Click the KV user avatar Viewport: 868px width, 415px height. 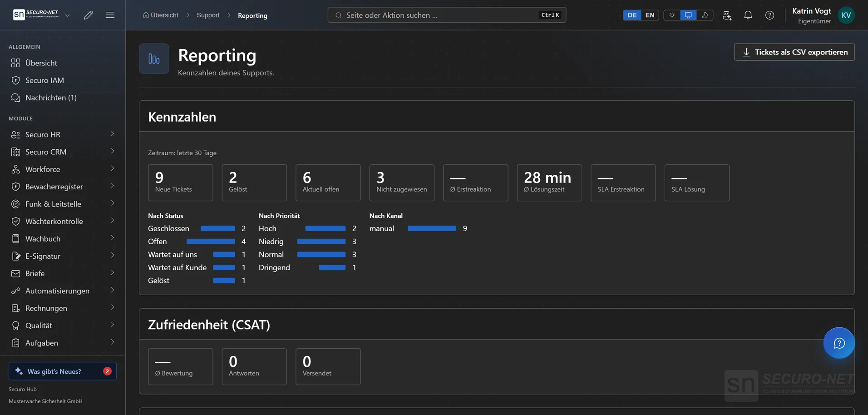pyautogui.click(x=846, y=15)
